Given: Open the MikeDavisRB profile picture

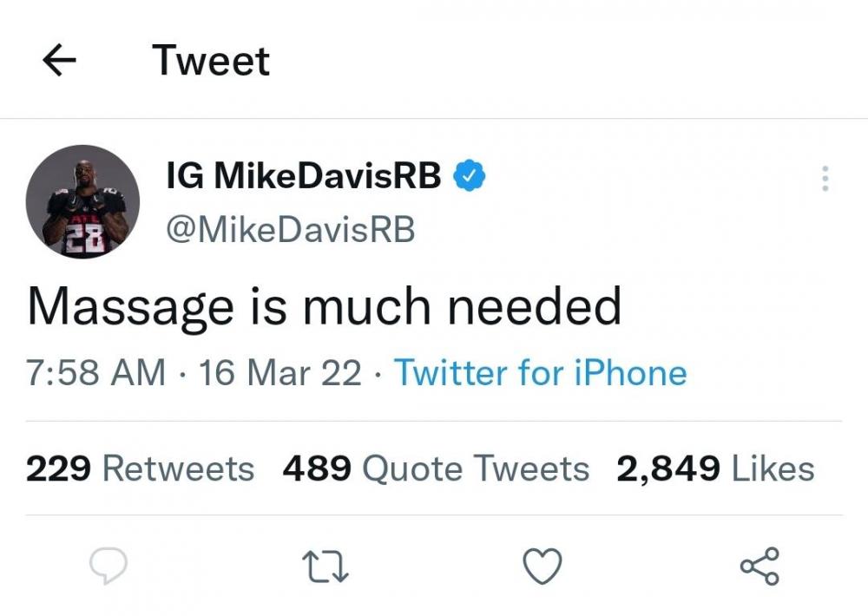Looking at the screenshot, I should [x=83, y=202].
